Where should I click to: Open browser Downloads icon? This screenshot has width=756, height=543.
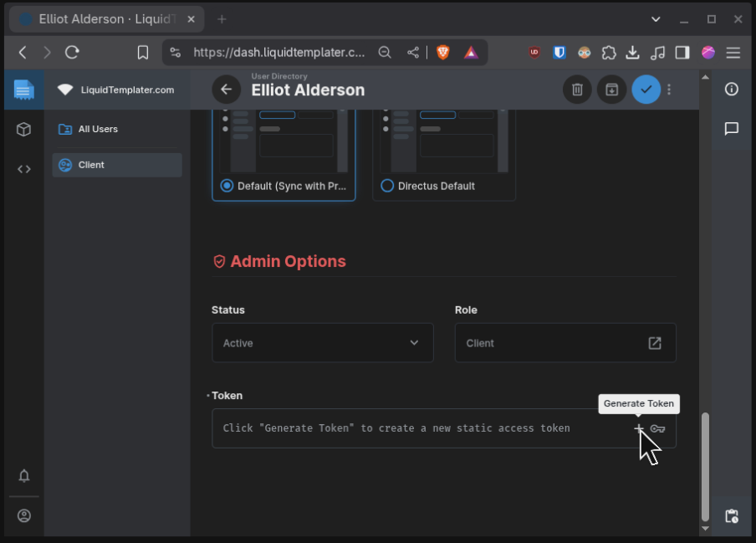(x=632, y=52)
